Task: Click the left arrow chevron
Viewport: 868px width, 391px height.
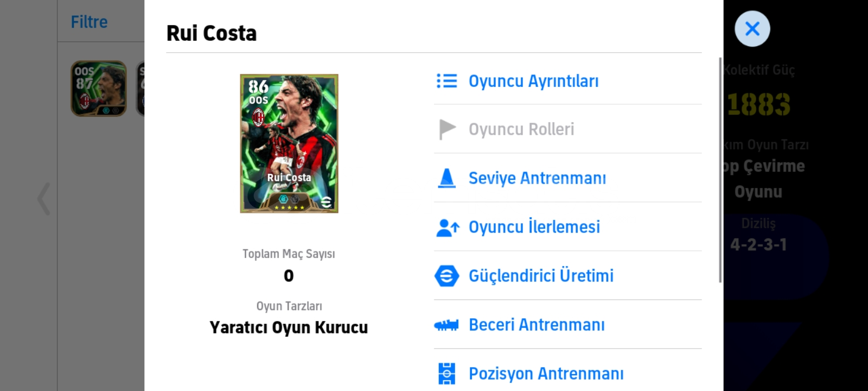Action: point(44,199)
